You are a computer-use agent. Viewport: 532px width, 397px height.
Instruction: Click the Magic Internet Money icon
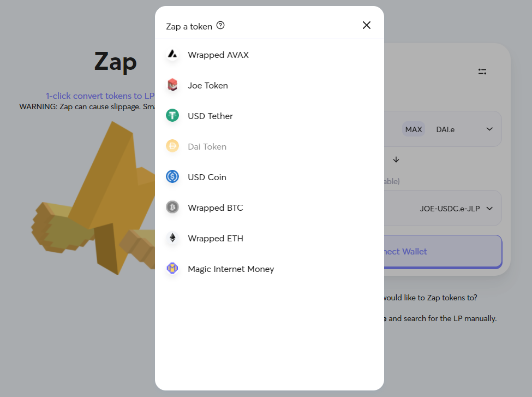click(172, 268)
